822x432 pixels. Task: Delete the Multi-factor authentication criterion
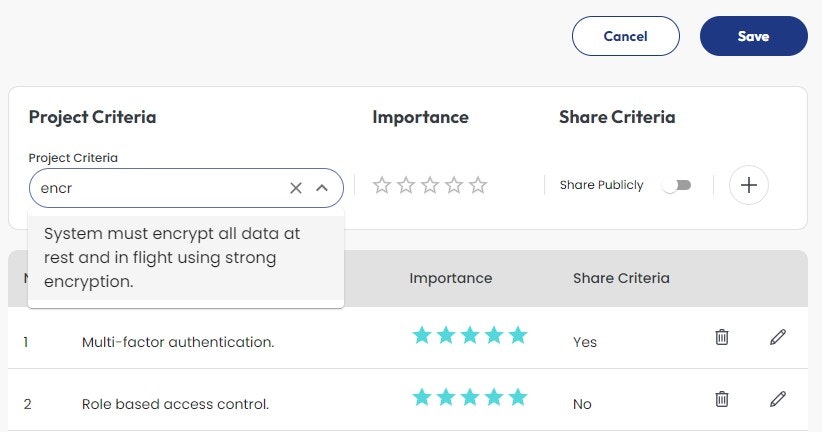click(x=722, y=337)
